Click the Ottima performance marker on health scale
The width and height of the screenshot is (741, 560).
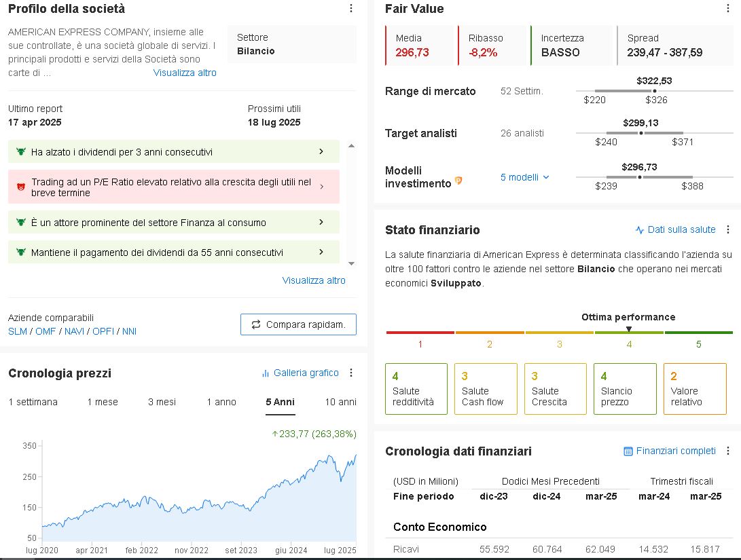click(628, 329)
